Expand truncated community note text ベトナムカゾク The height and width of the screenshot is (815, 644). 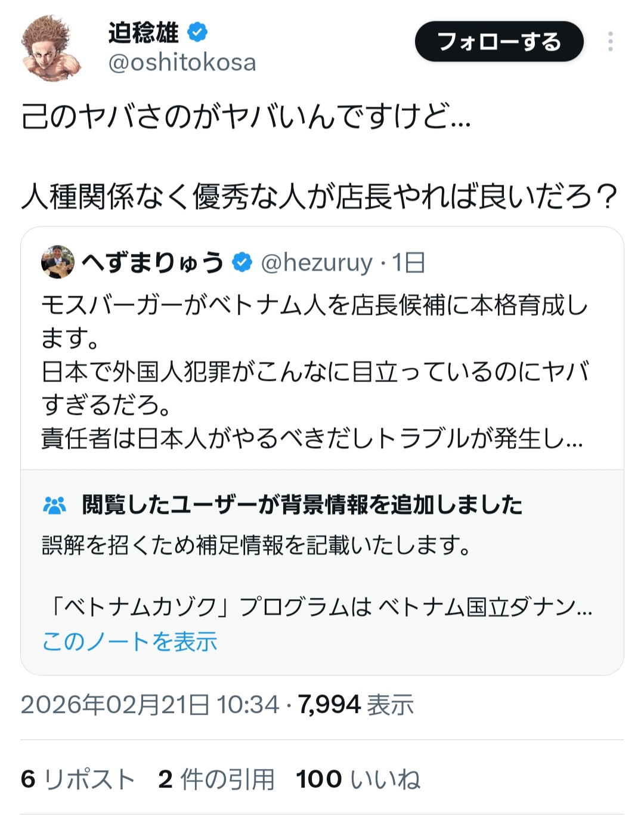click(x=317, y=608)
